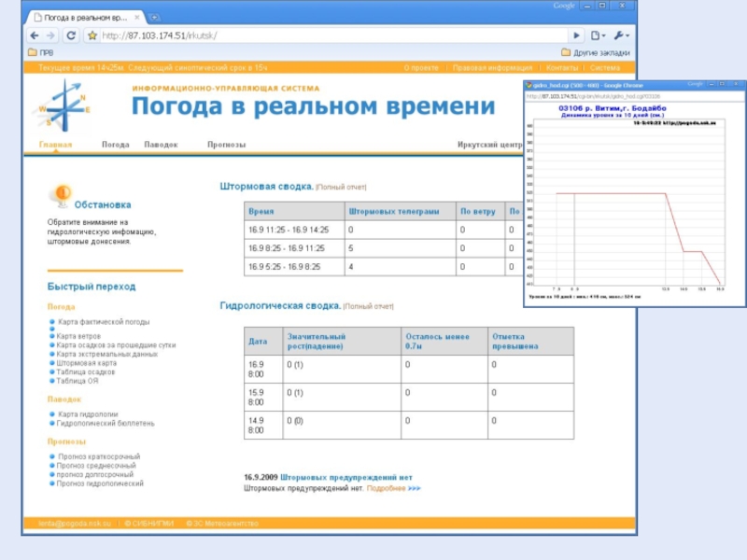Open the Гидрологический бюллетень link

pos(106,424)
